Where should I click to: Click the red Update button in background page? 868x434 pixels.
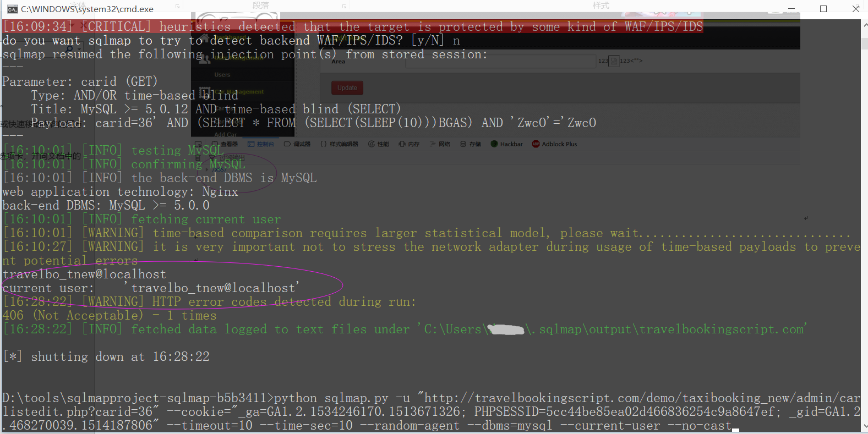point(347,87)
